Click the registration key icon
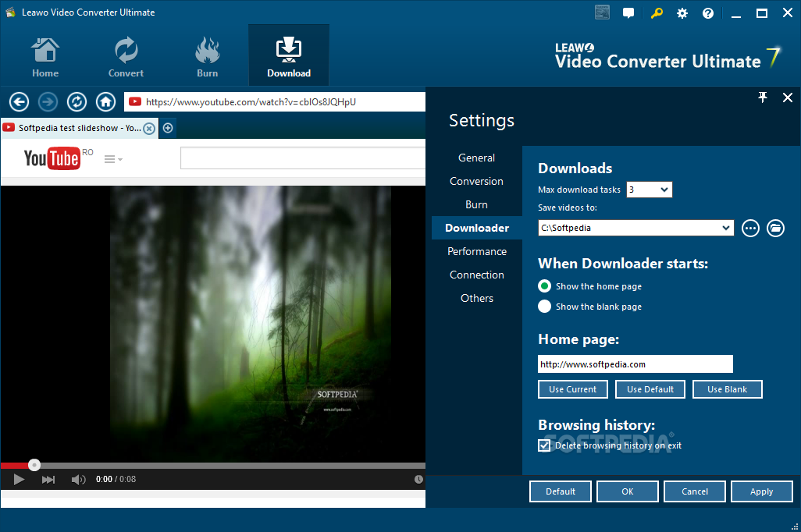 tap(657, 12)
